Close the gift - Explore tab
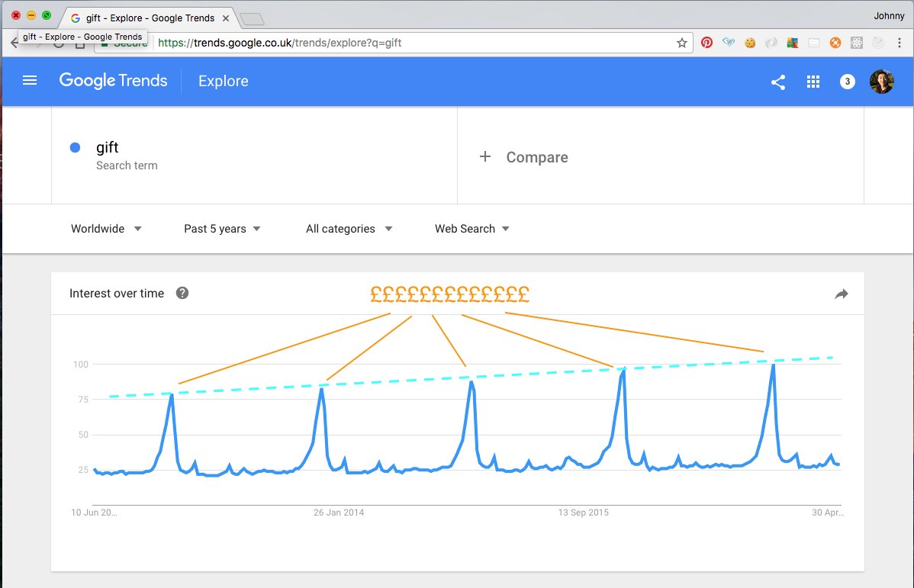 [226, 18]
